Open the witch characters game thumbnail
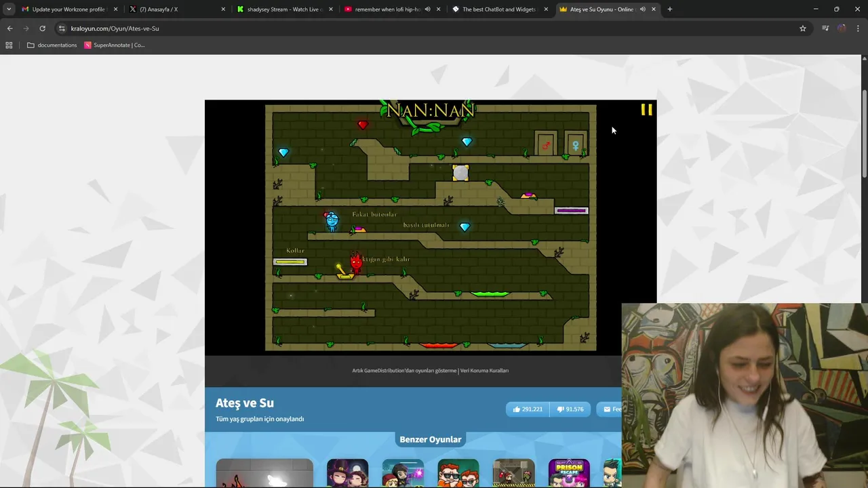The image size is (868, 488). click(x=347, y=474)
